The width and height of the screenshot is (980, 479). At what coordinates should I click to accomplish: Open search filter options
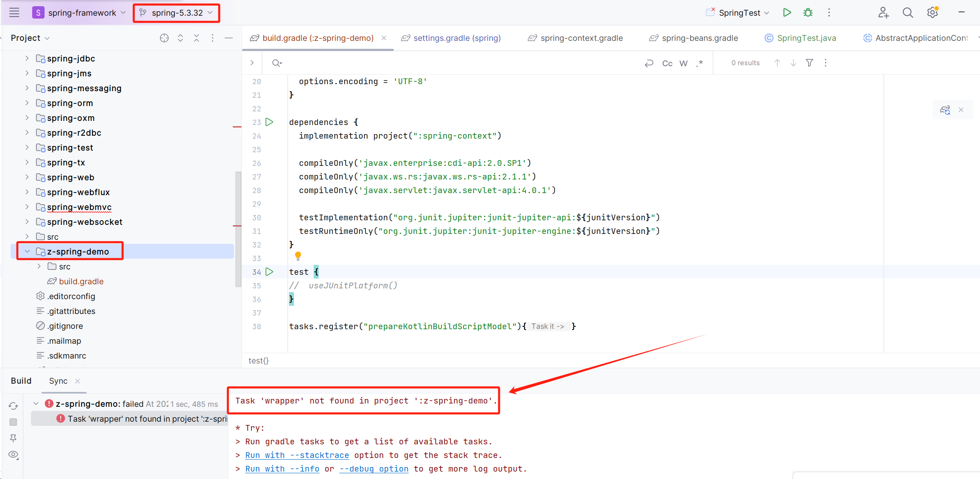point(810,63)
